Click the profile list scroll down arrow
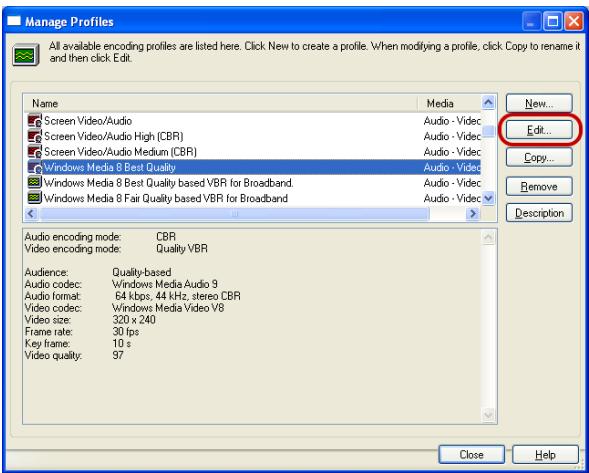 (488, 198)
